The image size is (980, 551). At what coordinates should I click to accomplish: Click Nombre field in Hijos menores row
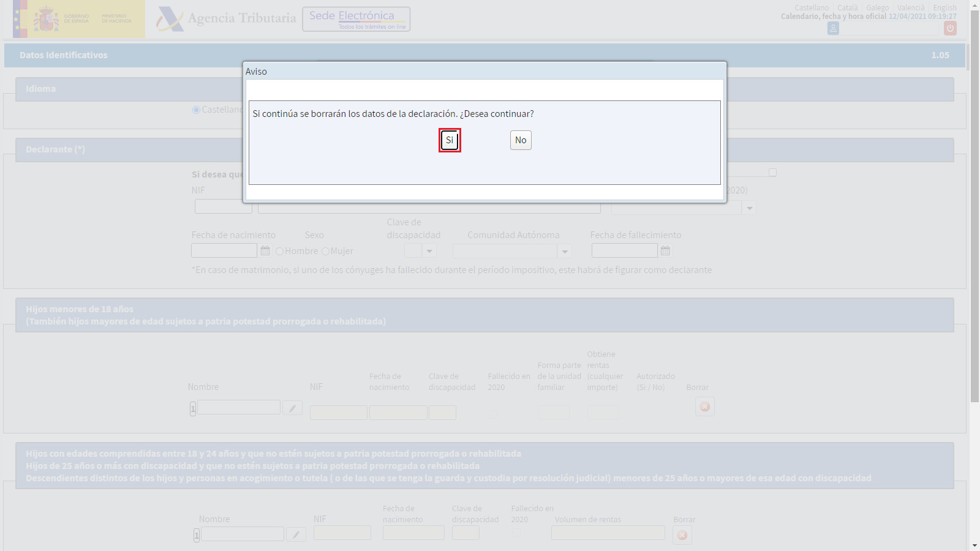tap(239, 407)
